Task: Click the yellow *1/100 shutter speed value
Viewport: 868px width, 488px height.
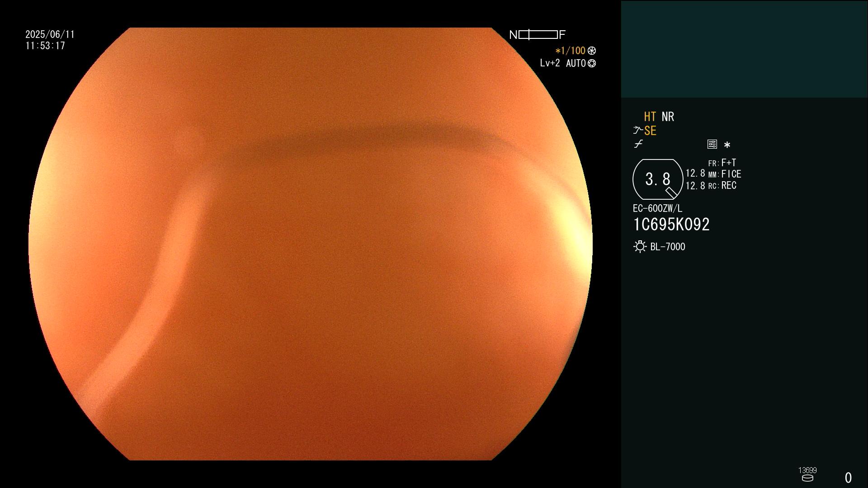Action: coord(570,51)
